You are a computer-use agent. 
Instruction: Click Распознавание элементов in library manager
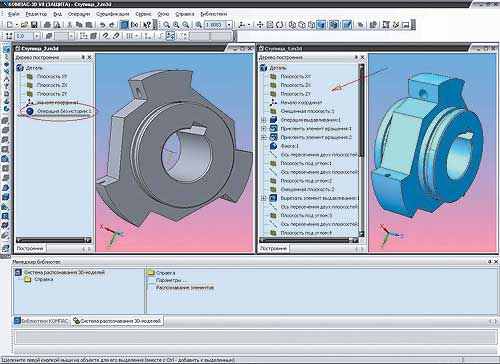point(185,287)
